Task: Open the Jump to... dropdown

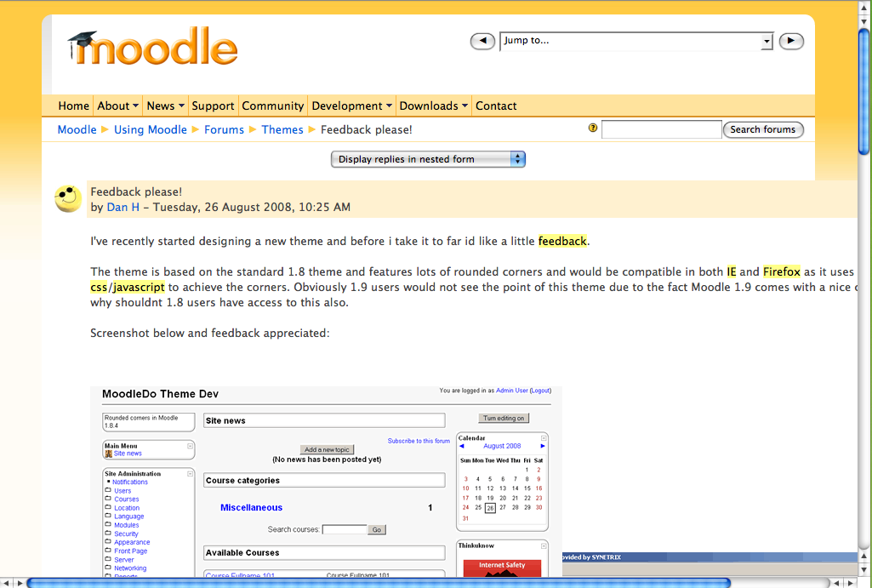Action: coord(636,41)
